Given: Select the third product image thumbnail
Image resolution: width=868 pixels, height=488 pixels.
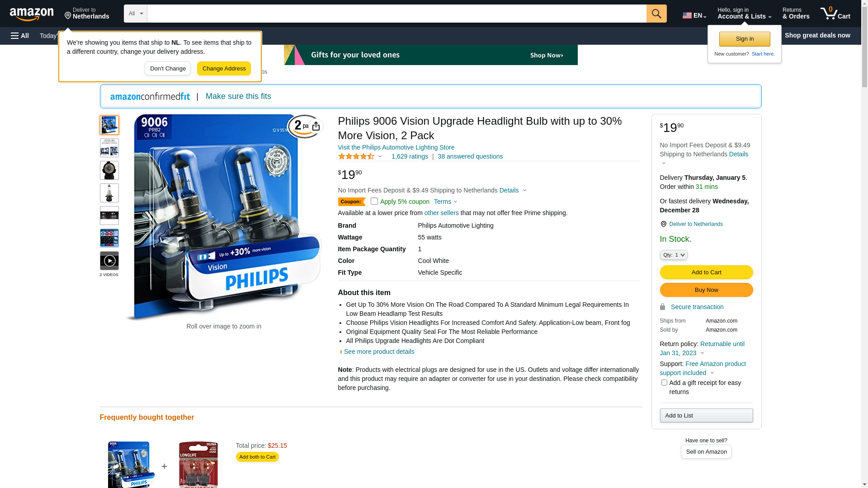Looking at the screenshot, I should 109,170.
